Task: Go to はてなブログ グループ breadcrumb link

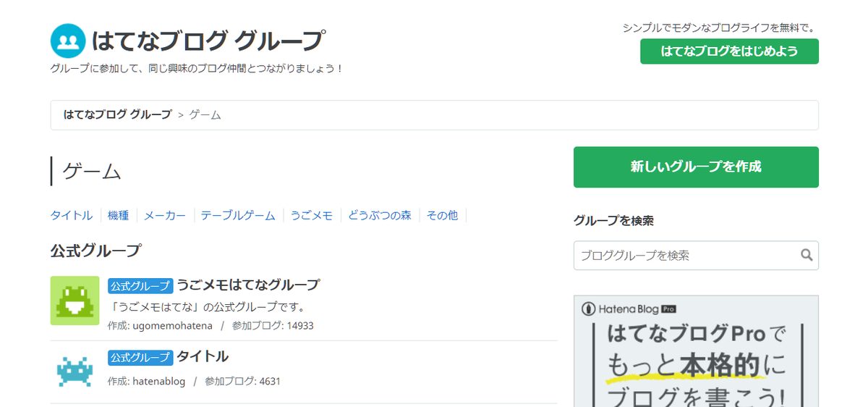Action: 118,114
